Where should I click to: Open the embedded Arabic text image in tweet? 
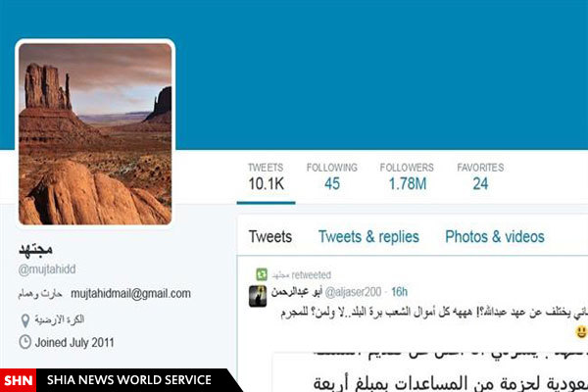point(430,372)
